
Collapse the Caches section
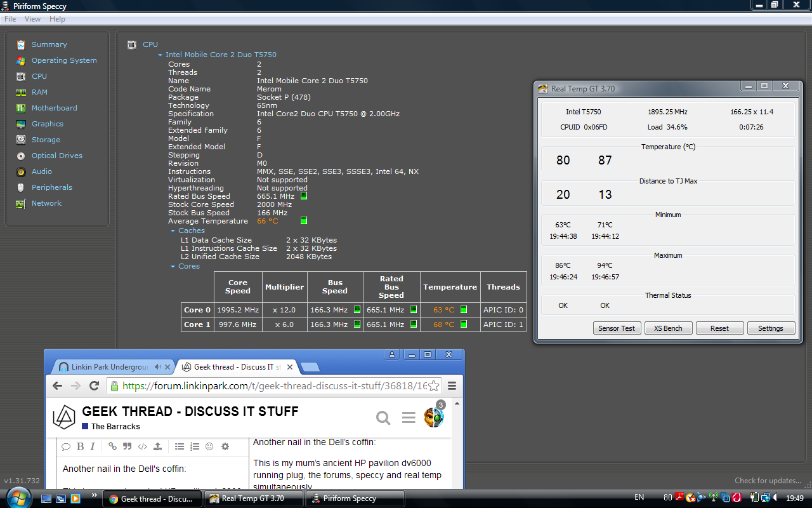[x=173, y=231]
